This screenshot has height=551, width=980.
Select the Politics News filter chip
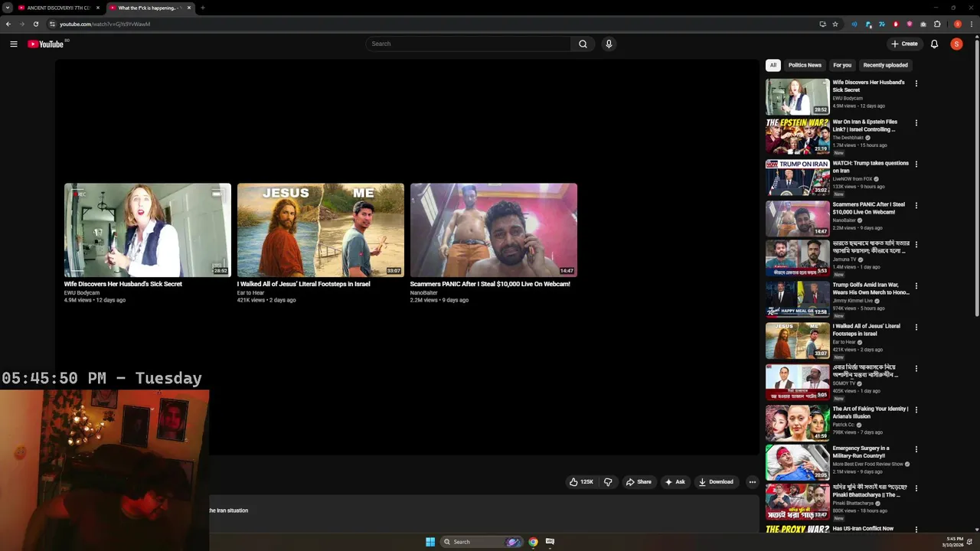coord(805,65)
